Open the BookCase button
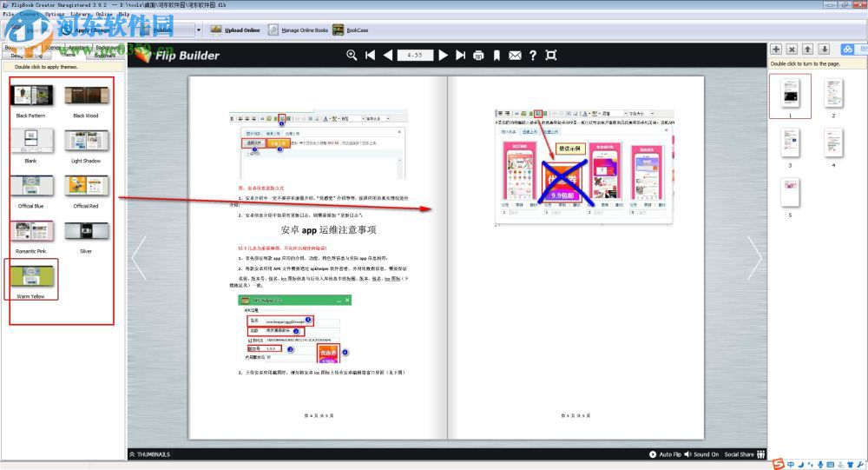The image size is (868, 470). point(351,30)
